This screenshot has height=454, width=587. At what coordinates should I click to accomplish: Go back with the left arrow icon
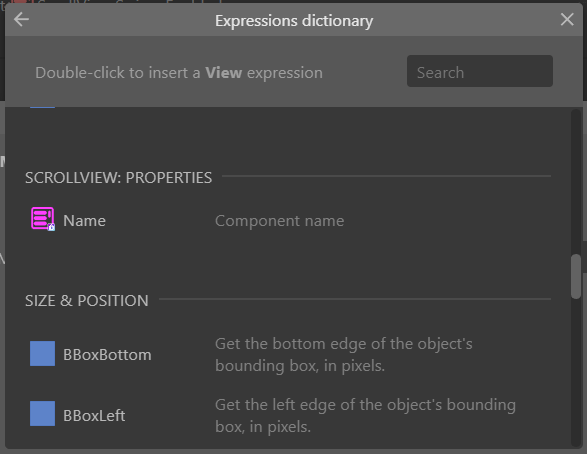click(x=21, y=19)
